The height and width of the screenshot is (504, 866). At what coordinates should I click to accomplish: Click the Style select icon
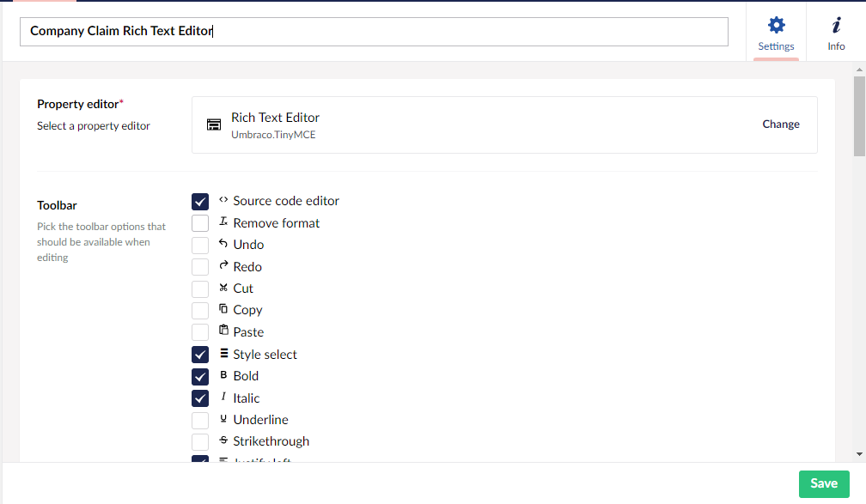223,354
